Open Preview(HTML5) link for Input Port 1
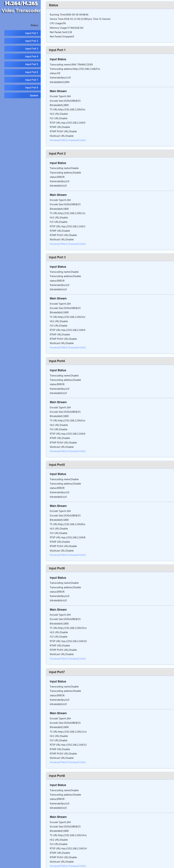The image size is (174, 868). (59, 140)
